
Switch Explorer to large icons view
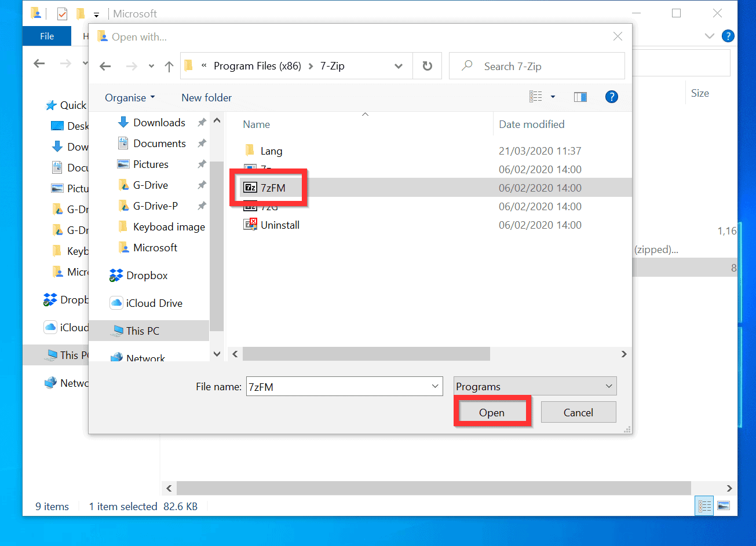click(x=723, y=505)
